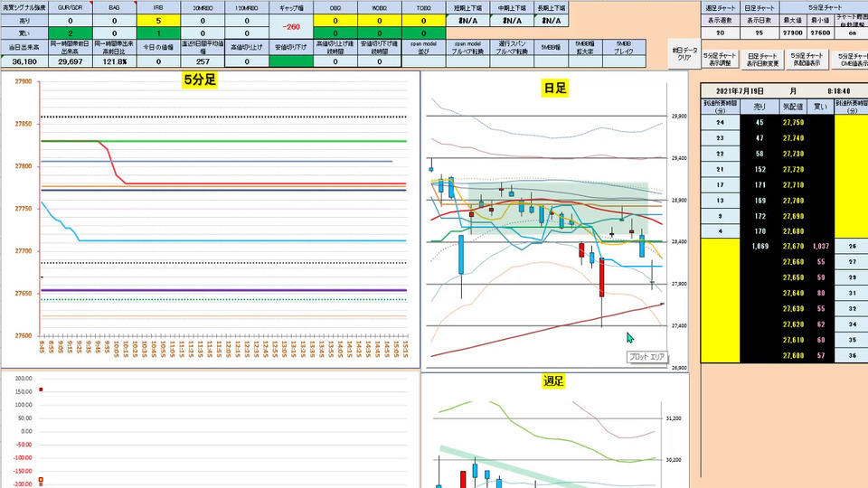Image resolution: width=868 pixels, height=488 pixels.
Task: Click the 30MRBO header cell
Action: point(203,8)
